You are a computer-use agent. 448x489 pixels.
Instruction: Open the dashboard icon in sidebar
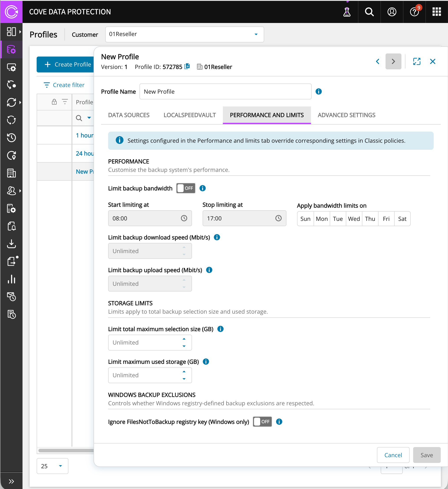coord(11,32)
